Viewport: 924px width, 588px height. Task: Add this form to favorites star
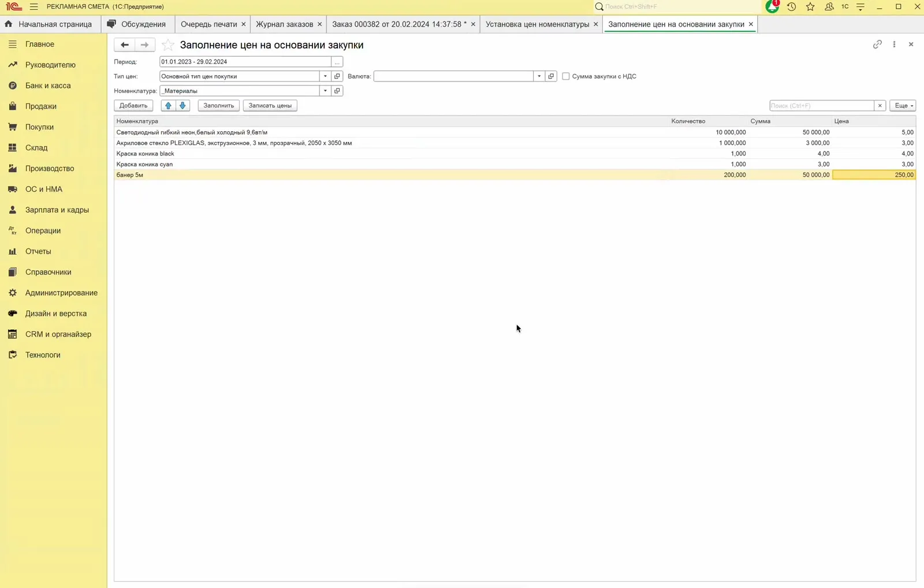(x=167, y=44)
